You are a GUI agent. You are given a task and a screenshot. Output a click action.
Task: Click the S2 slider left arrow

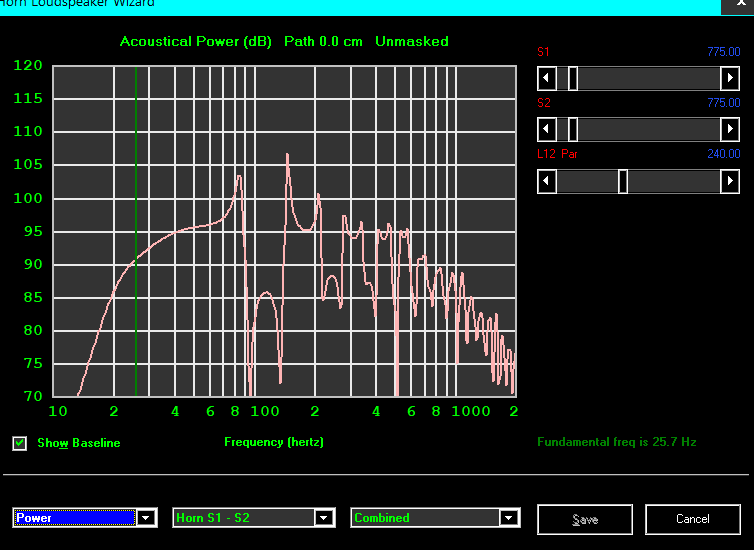pyautogui.click(x=547, y=129)
